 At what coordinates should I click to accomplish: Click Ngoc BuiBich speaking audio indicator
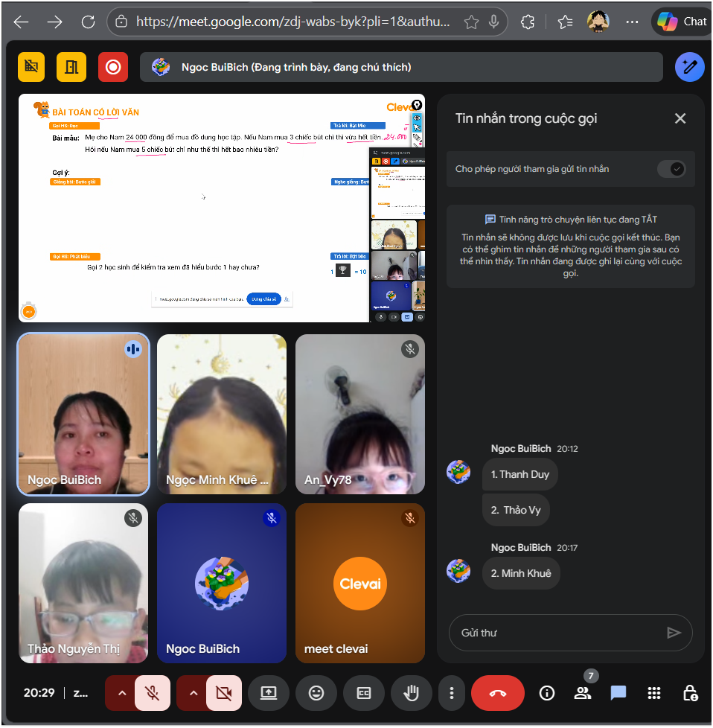(133, 348)
